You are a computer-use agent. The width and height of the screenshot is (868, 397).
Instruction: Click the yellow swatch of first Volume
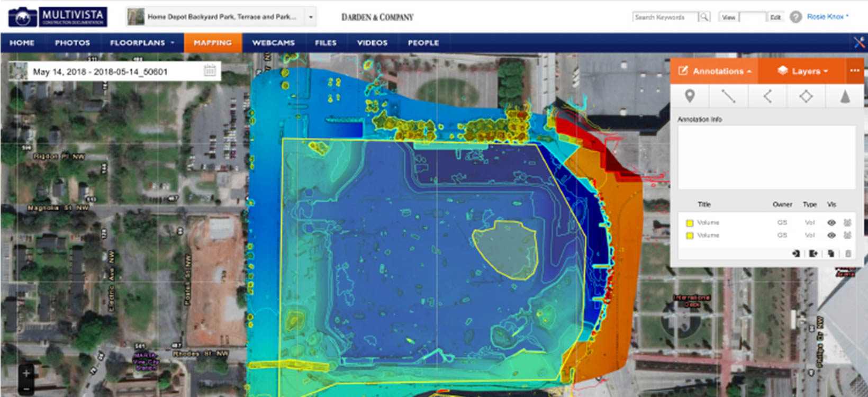tap(690, 223)
